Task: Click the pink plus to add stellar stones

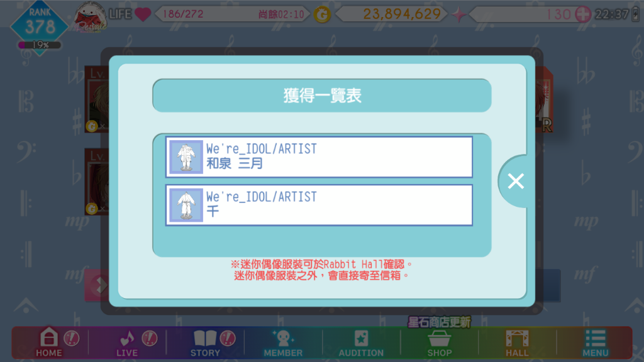Action: [x=583, y=14]
